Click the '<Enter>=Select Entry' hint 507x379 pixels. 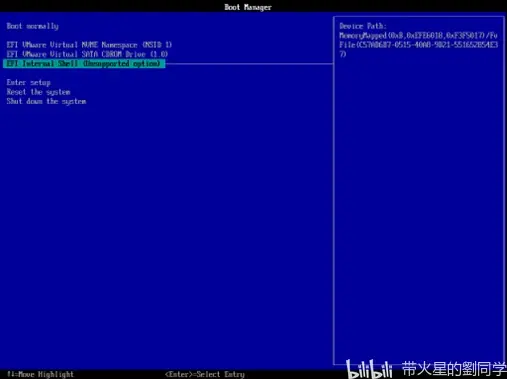tap(205, 374)
